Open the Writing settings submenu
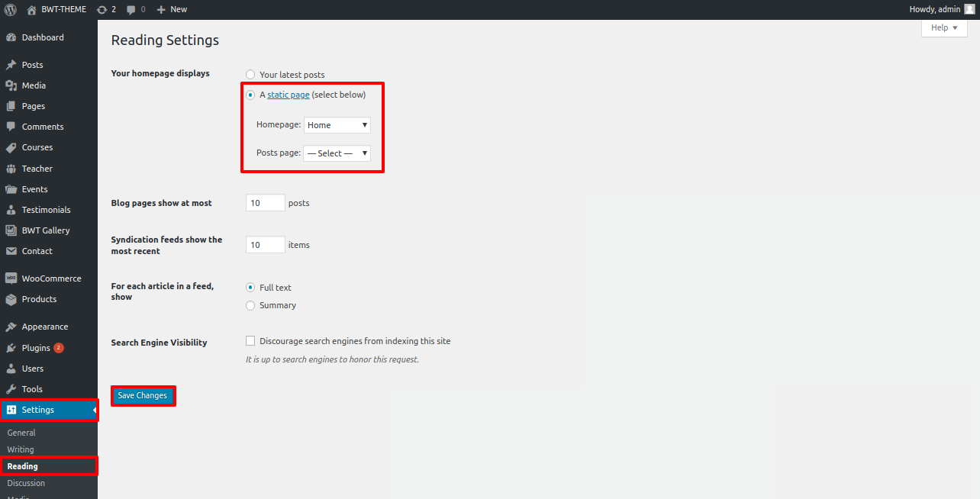Screen dimensions: 980x499 point(21,449)
